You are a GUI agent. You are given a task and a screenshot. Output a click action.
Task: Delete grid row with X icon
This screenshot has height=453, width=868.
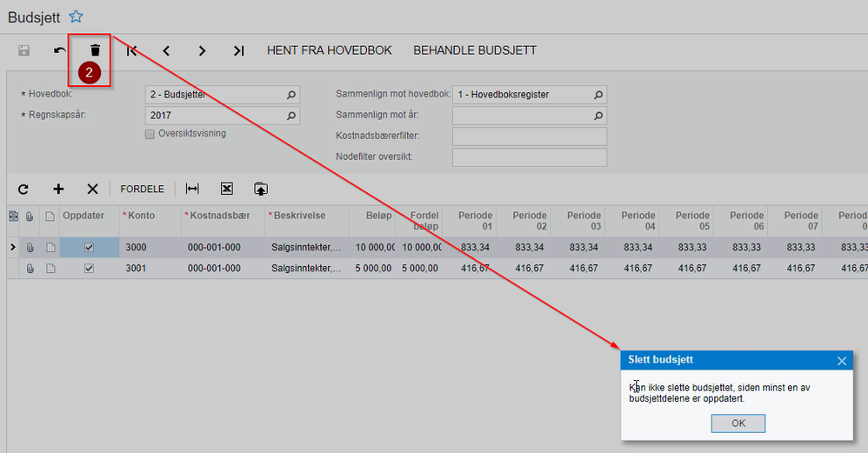[92, 190]
